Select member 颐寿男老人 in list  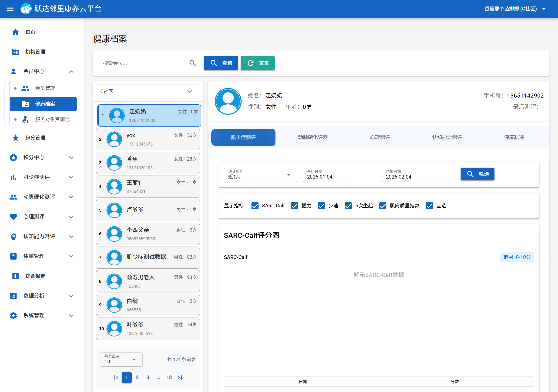click(148, 281)
